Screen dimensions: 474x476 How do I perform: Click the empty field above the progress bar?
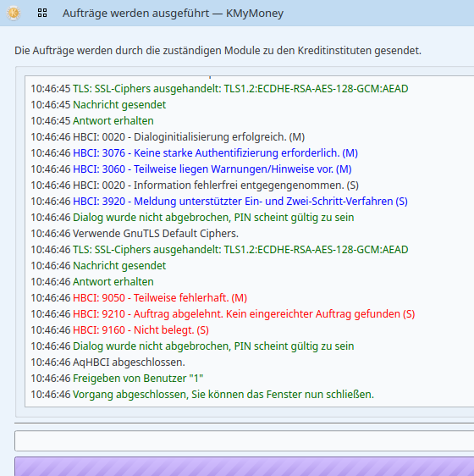tap(244, 440)
